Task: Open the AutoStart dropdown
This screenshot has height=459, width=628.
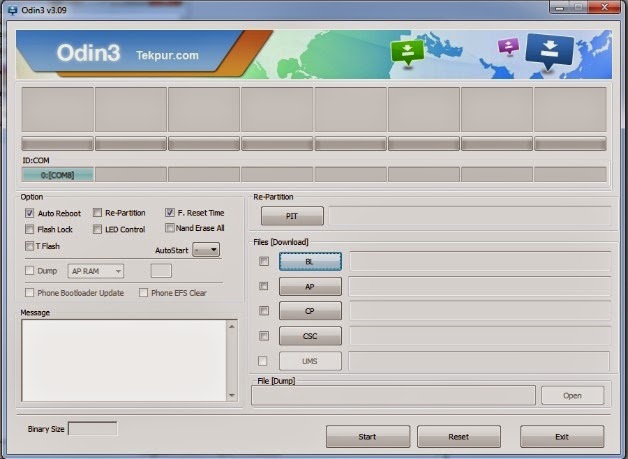Action: [206, 250]
